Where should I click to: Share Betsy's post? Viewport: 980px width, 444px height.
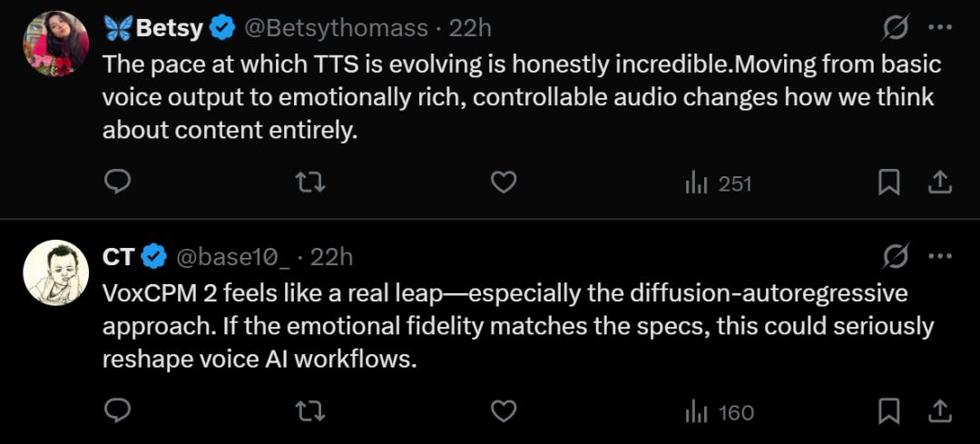click(x=939, y=183)
